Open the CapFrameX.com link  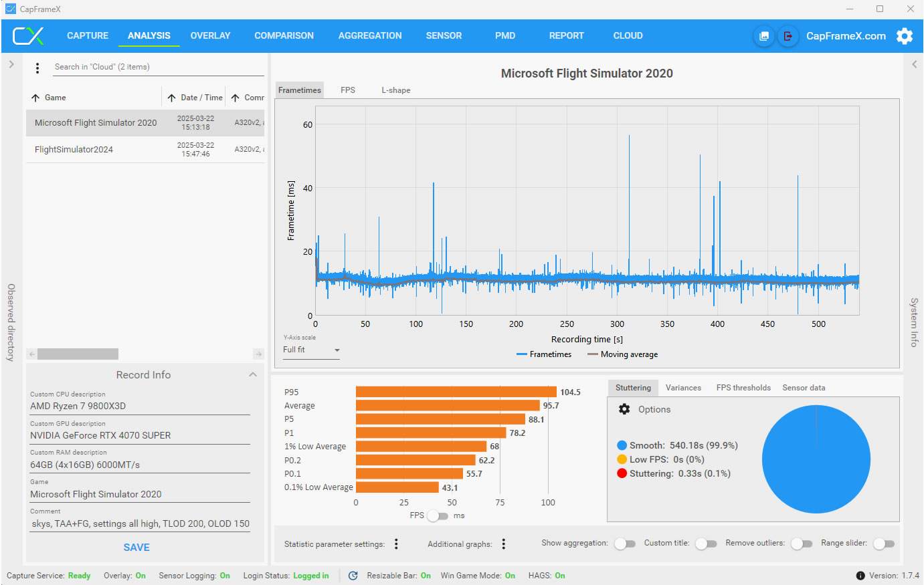pos(846,36)
